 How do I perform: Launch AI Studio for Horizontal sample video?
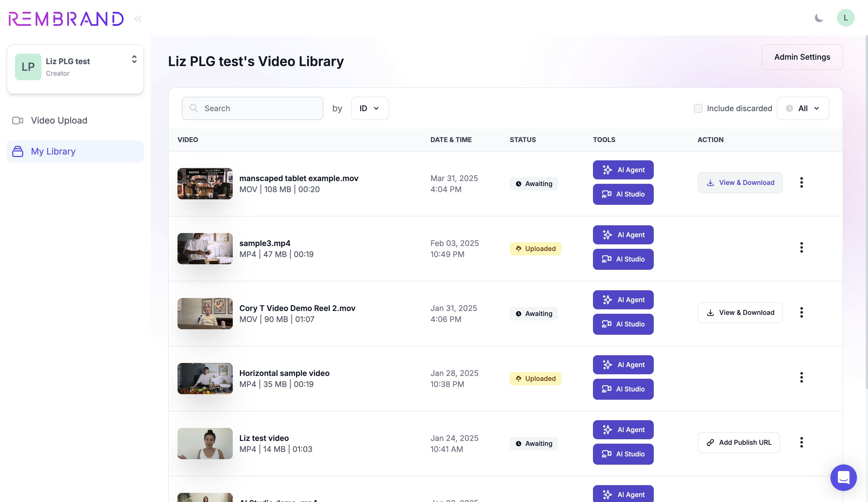tap(623, 389)
